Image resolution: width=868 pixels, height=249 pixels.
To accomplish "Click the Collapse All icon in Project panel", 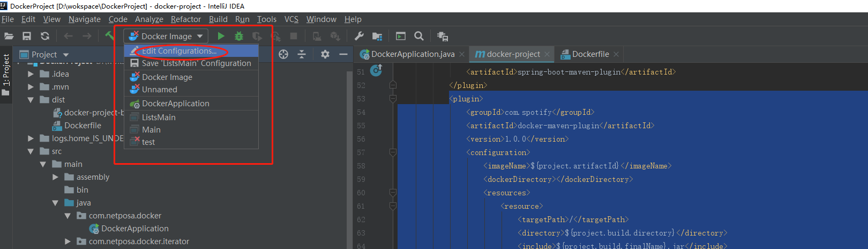I will [302, 54].
